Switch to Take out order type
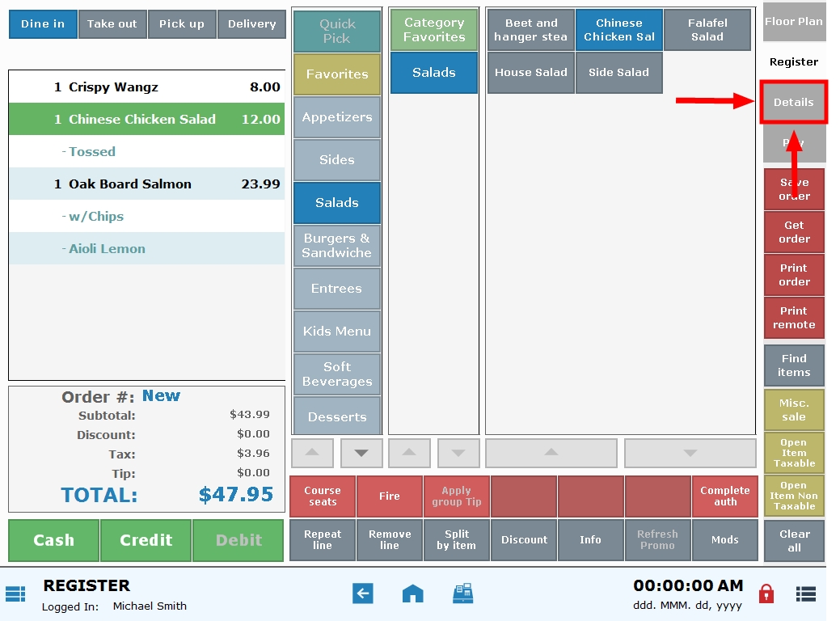Image resolution: width=840 pixels, height=621 pixels. click(x=112, y=24)
